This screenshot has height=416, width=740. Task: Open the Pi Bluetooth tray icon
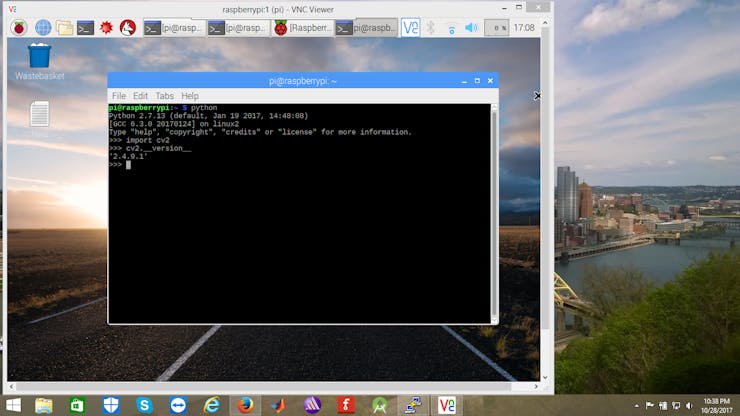(x=430, y=28)
